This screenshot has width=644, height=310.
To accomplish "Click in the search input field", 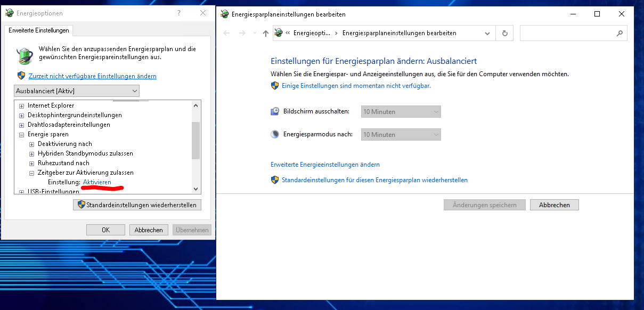I will pyautogui.click(x=567, y=33).
